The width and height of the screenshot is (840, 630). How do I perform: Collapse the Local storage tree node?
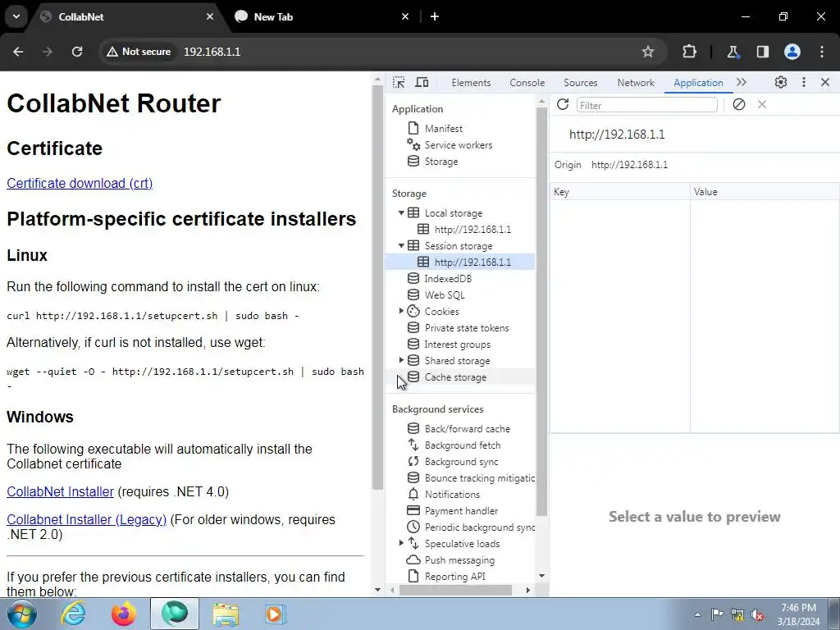(400, 212)
